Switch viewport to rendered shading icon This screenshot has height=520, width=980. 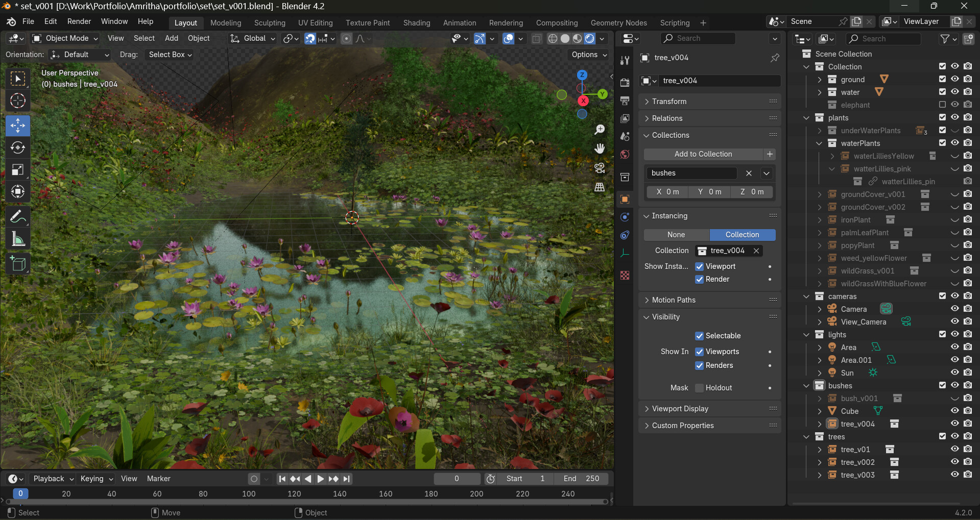pyautogui.click(x=590, y=38)
